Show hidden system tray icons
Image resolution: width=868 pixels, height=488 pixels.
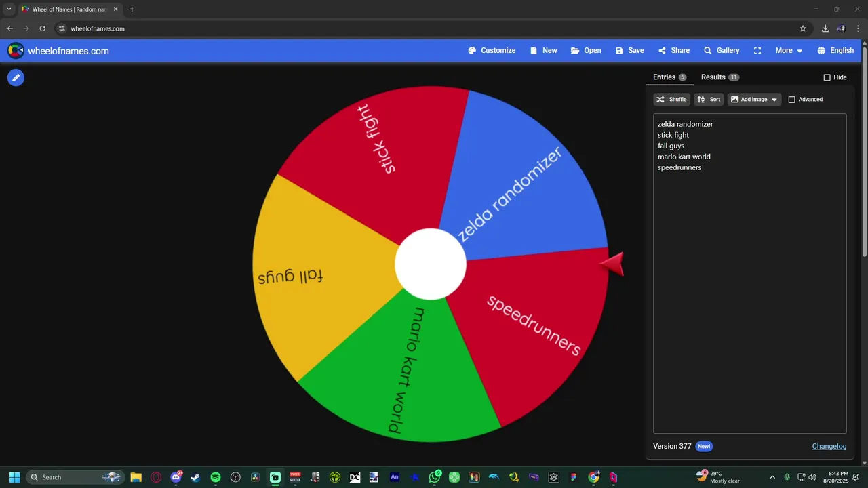pyautogui.click(x=772, y=477)
